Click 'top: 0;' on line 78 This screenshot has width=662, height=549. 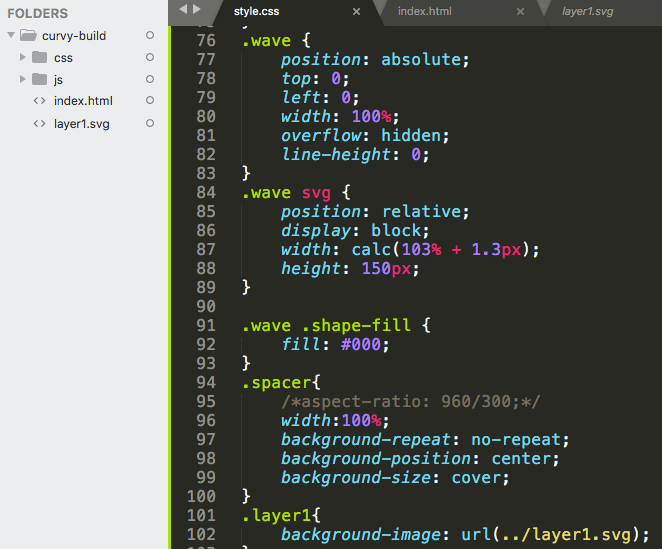(x=315, y=79)
